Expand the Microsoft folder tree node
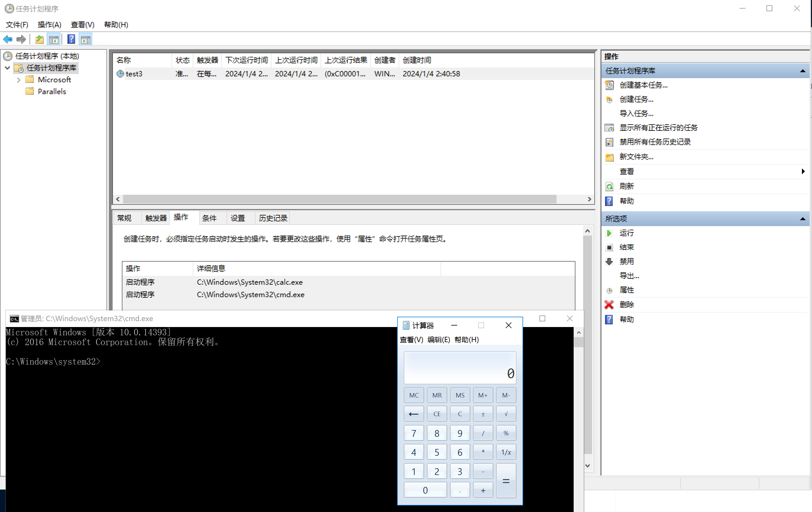Viewport: 812px width, 512px height. 19,80
